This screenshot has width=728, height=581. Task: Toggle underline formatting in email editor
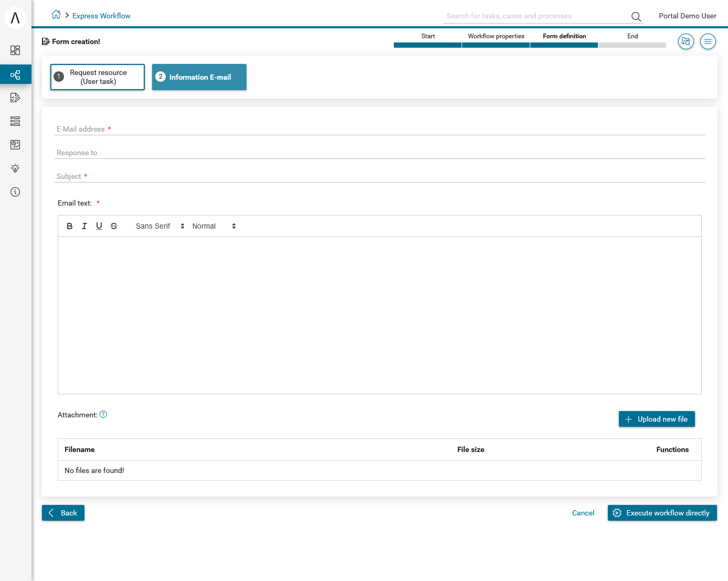point(99,226)
